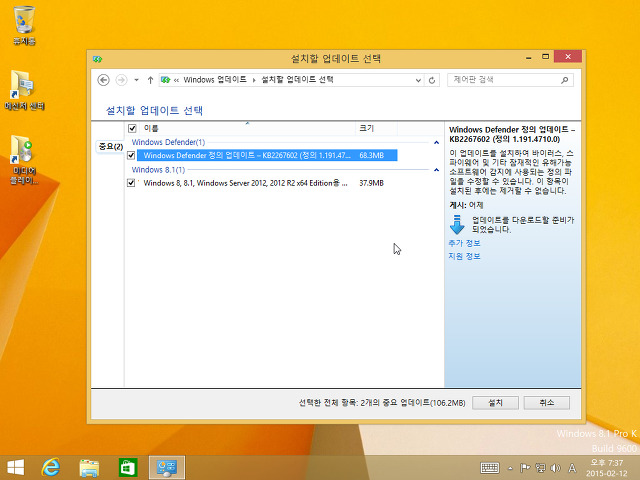Collapse the Windows 8.1(1) group
This screenshot has width=640, height=480.
pos(436,170)
